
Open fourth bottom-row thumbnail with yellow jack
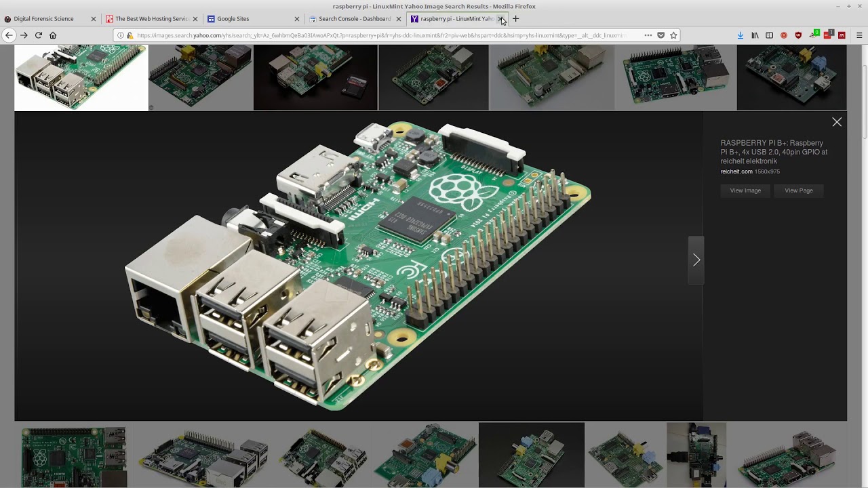pos(426,455)
